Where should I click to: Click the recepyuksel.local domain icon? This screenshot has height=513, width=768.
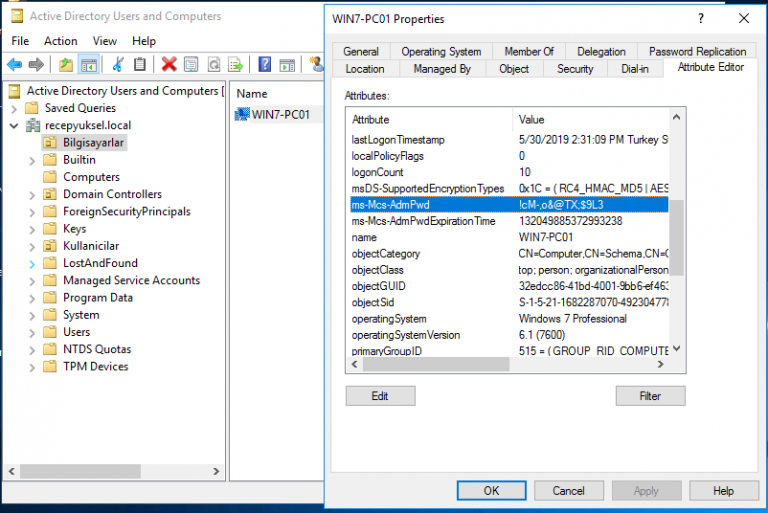coord(33,125)
